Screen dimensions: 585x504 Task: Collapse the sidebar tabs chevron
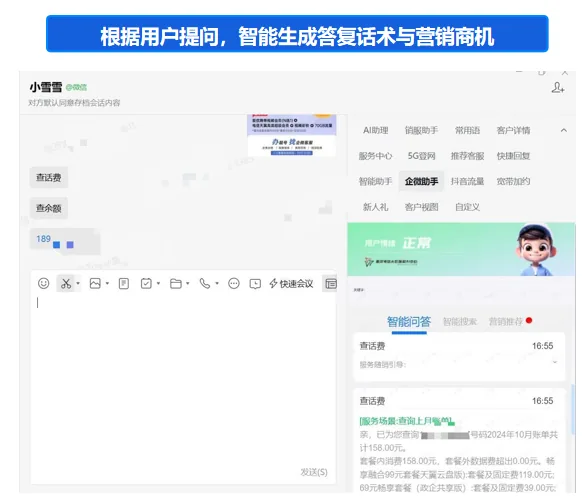point(564,130)
